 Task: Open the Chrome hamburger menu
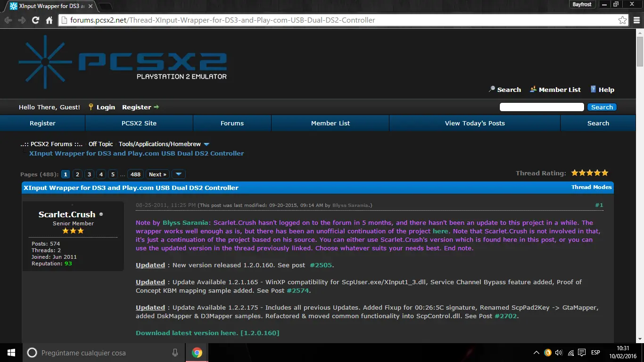point(636,20)
